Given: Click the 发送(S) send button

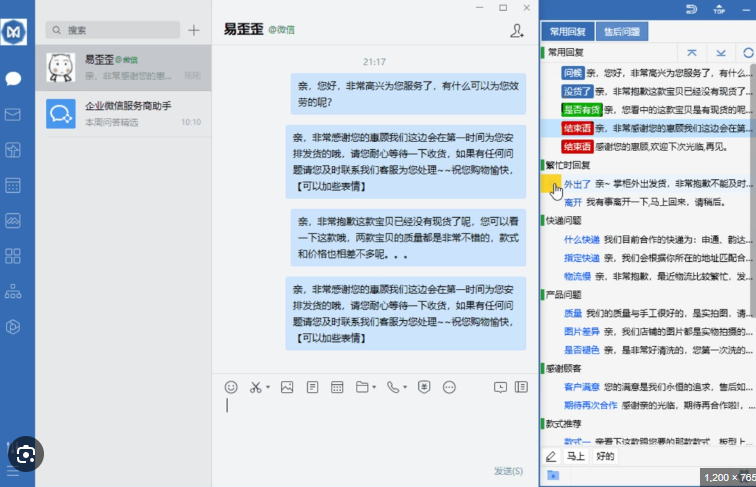Looking at the screenshot, I should 508,471.
